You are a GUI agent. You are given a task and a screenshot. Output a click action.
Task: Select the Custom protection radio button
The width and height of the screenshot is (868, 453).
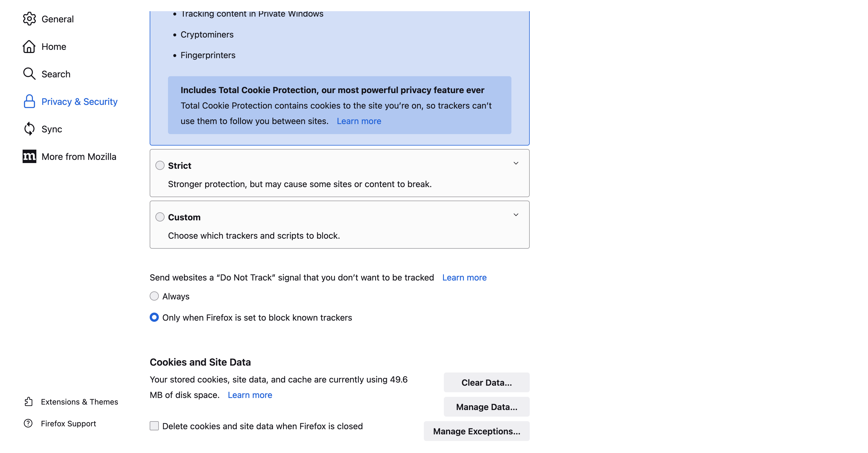[x=160, y=217]
